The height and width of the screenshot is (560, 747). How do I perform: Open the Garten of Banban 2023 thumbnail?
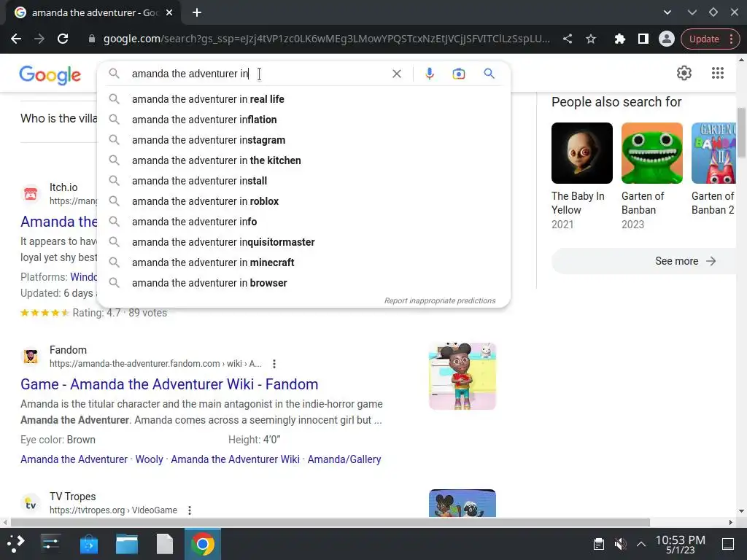[x=651, y=153]
